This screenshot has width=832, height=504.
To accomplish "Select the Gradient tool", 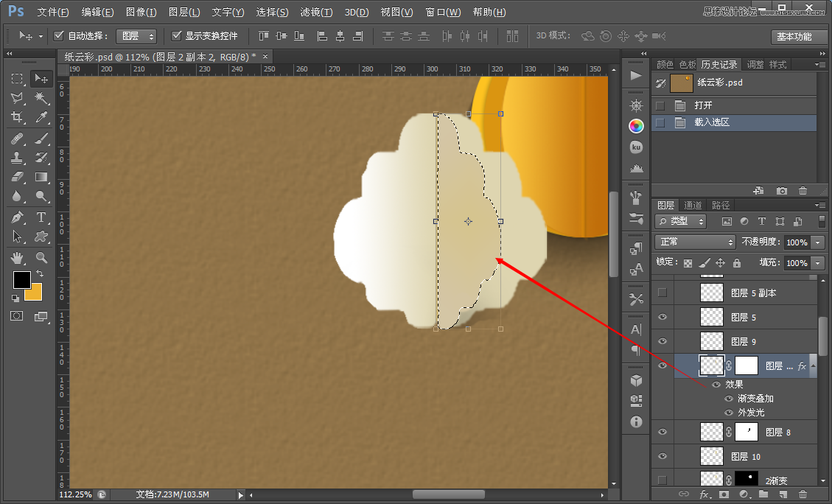I will [41, 177].
